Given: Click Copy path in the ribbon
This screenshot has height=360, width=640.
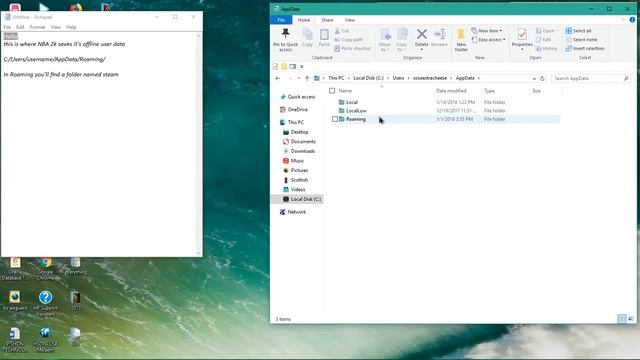Looking at the screenshot, I should pyautogui.click(x=348, y=40).
